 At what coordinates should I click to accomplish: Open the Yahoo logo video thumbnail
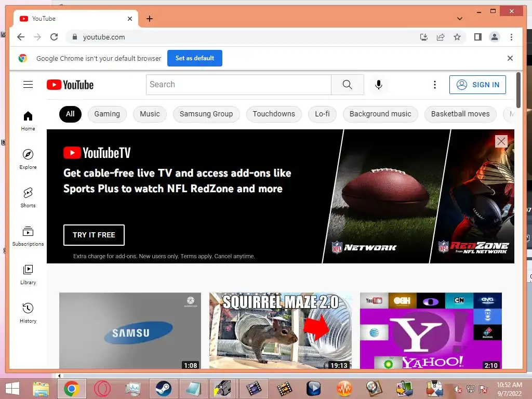(431, 330)
